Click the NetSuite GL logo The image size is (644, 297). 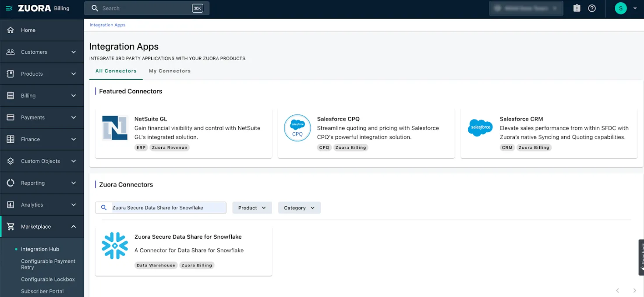click(x=115, y=128)
